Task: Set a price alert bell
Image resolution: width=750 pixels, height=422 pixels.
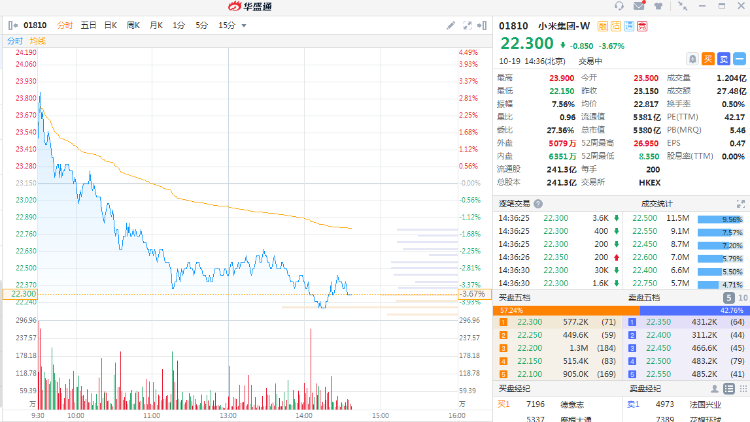Action: click(x=692, y=59)
